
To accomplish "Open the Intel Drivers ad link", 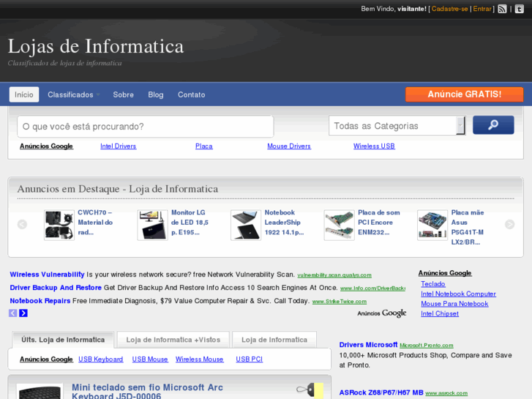I will 118,146.
